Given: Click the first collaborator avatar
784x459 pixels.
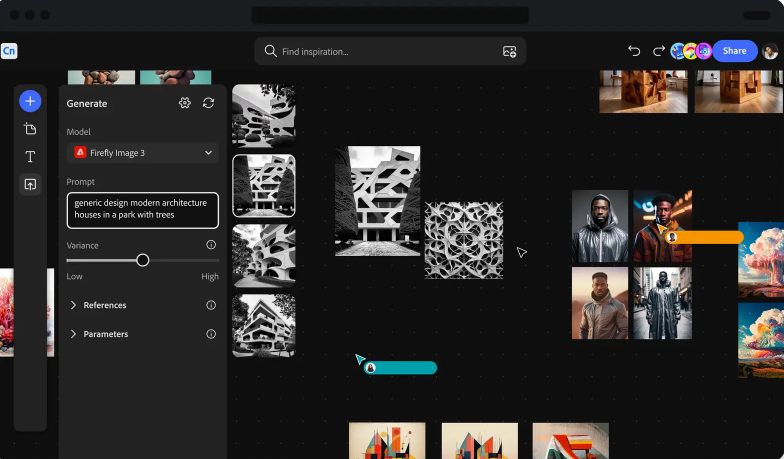Looking at the screenshot, I should point(678,51).
